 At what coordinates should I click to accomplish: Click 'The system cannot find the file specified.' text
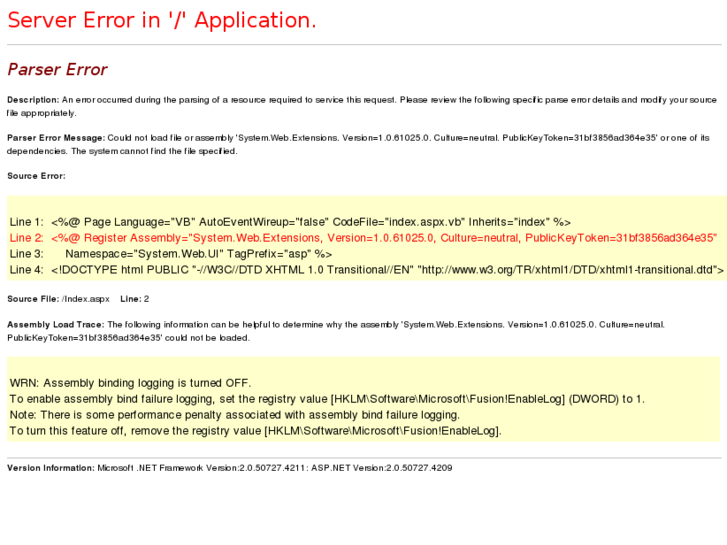(x=154, y=151)
